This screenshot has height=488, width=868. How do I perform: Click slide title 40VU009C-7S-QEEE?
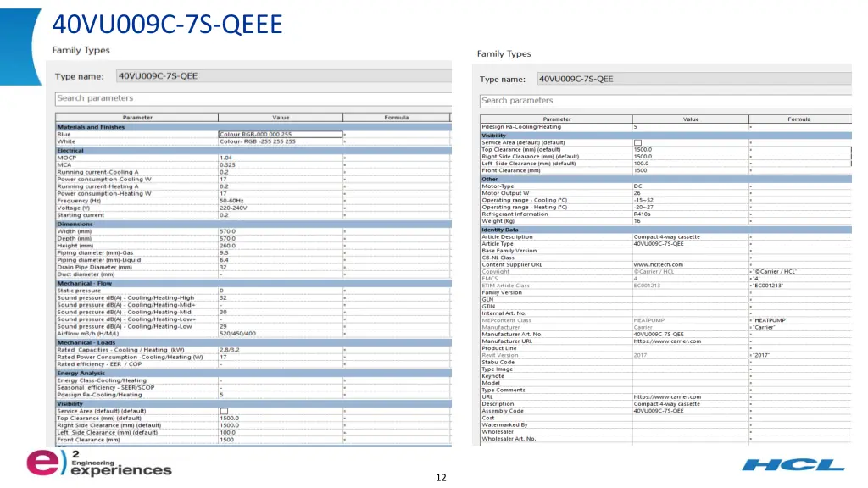[x=167, y=25]
